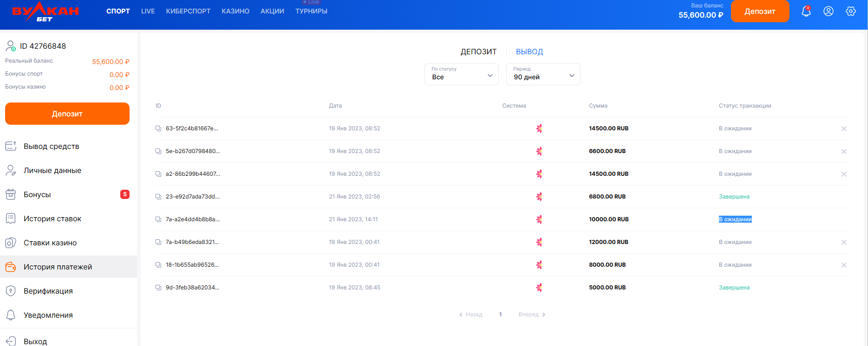Open Личные данные in sidebar
The width and height of the screenshot is (868, 346).
(x=68, y=170)
